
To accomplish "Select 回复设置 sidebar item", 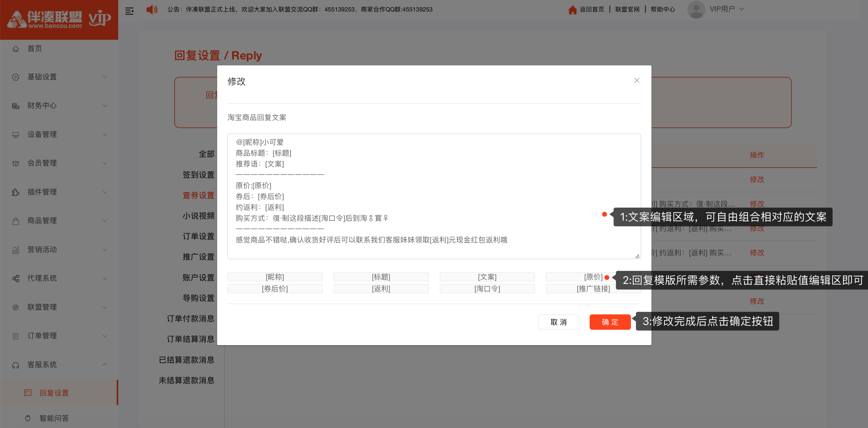I will (59, 393).
